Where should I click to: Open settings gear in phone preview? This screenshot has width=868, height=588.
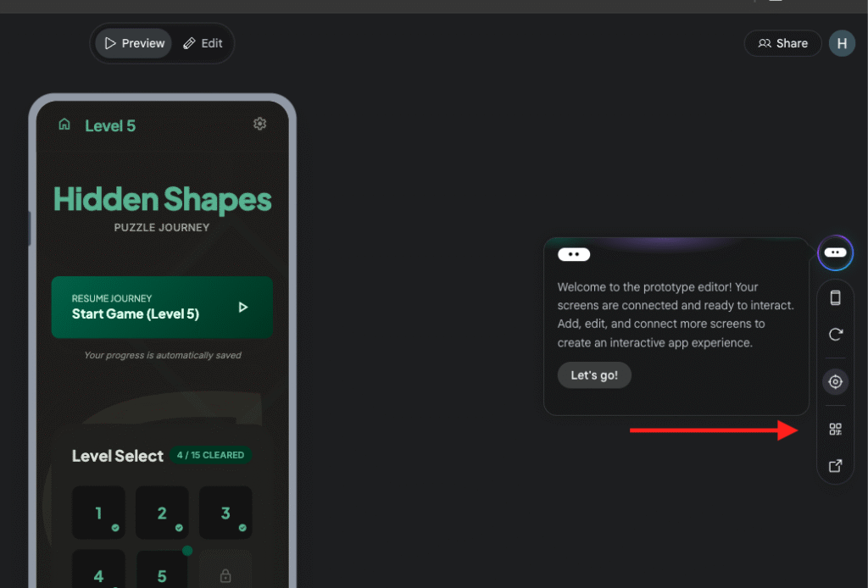point(259,124)
